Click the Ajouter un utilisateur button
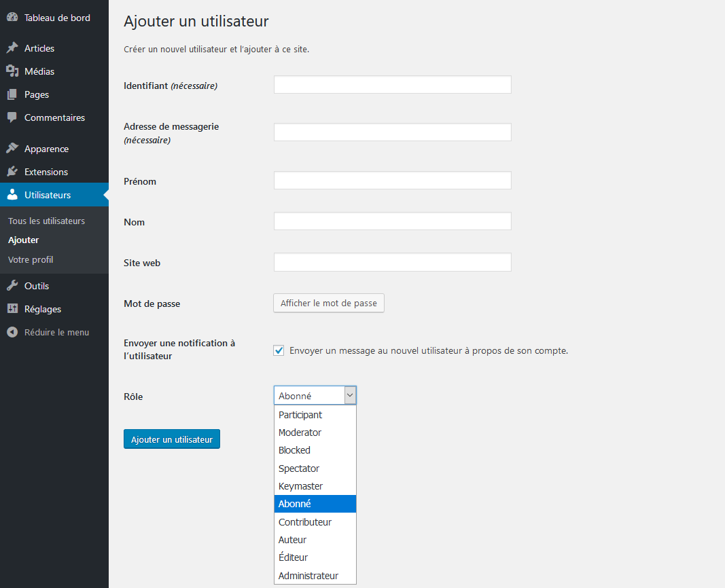Screen dimensions: 725x588 coord(172,439)
